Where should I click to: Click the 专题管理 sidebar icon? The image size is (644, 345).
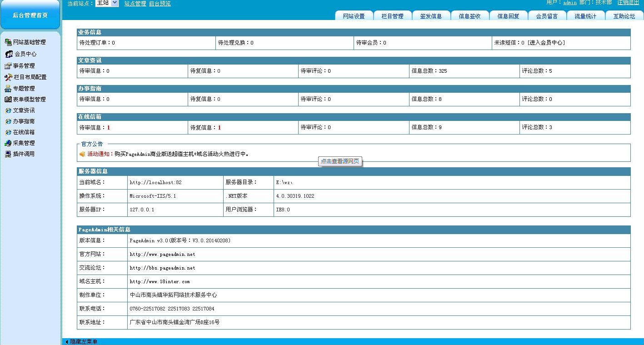point(8,89)
